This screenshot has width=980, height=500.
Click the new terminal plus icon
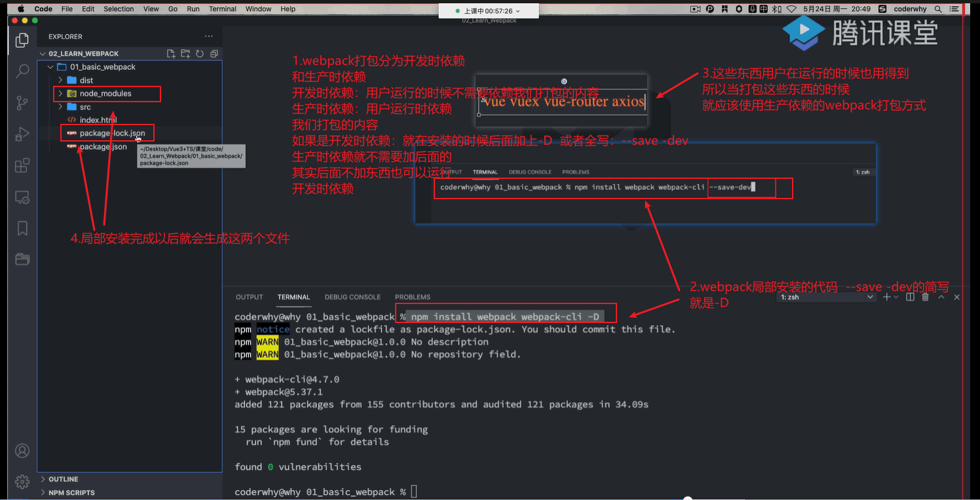[886, 297]
